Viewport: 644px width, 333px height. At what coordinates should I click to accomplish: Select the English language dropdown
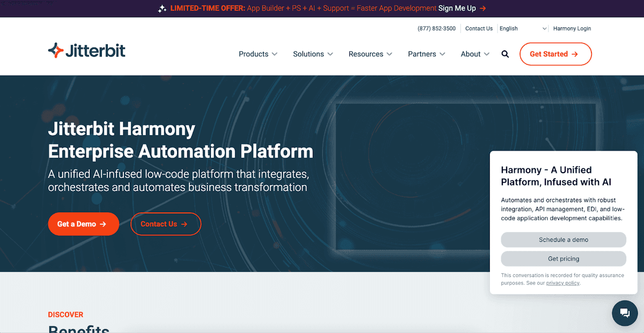(523, 28)
